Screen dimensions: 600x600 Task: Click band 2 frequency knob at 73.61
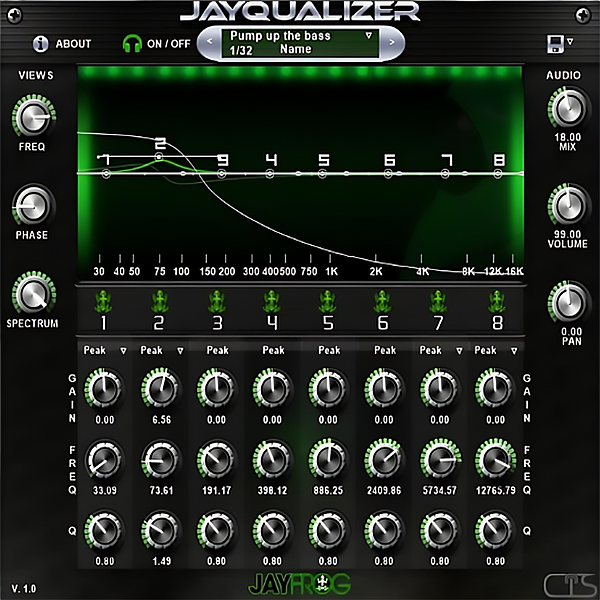tap(160, 459)
